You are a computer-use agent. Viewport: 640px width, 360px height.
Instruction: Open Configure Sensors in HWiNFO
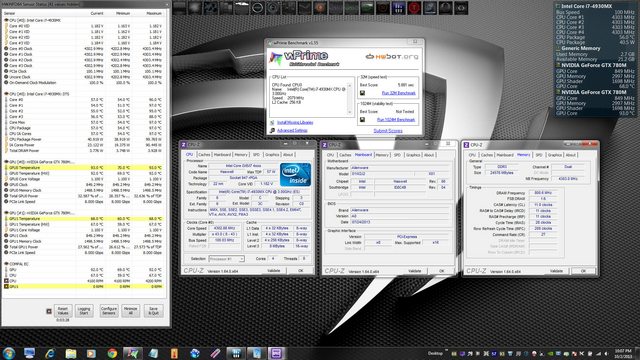click(109, 311)
